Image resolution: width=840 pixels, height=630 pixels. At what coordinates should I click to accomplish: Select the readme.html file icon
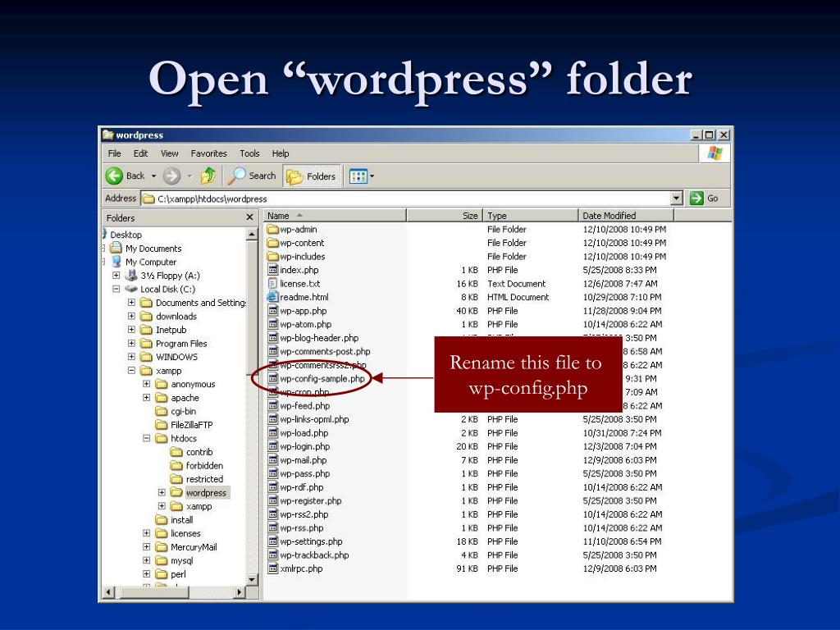272,297
